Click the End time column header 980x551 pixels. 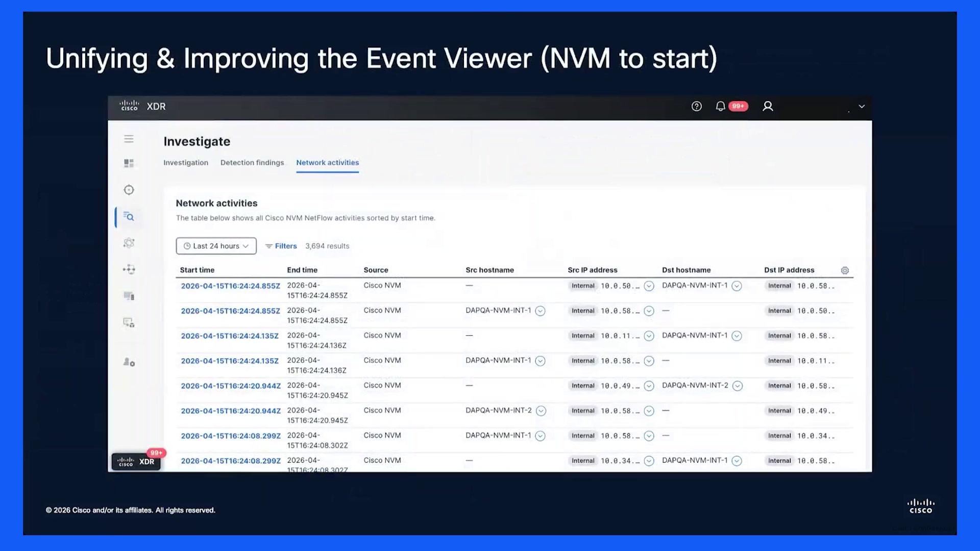pyautogui.click(x=302, y=270)
